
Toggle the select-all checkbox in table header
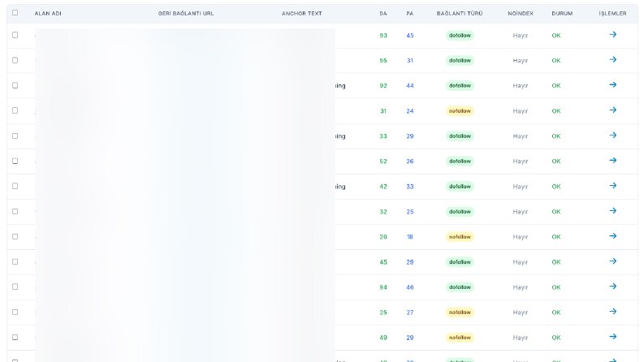click(x=15, y=13)
